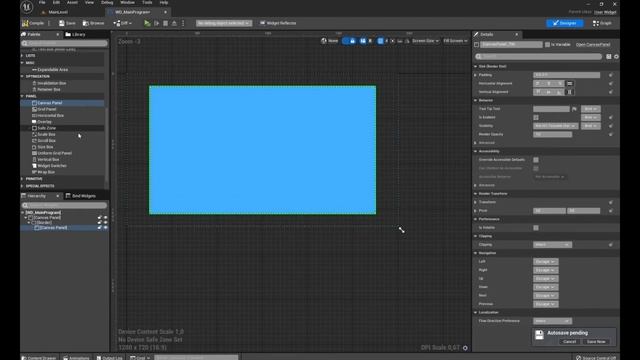Open the Widget Reflector
640x360 pixels.
(x=278, y=23)
